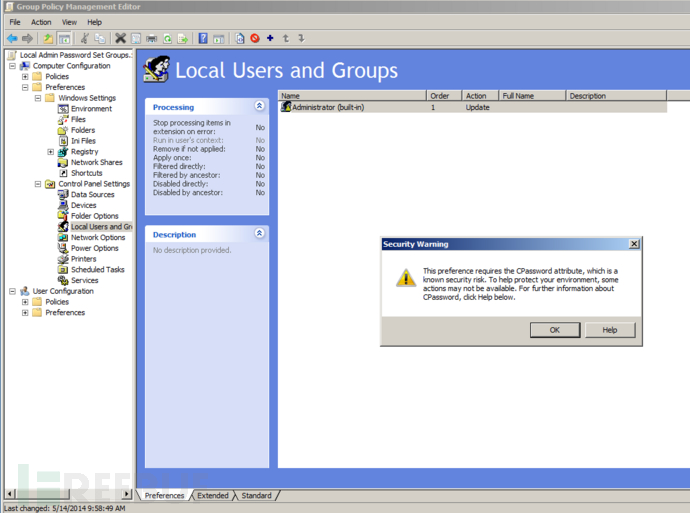Toggle the Show/Hide console tree icon
The image size is (690, 513).
(x=64, y=39)
